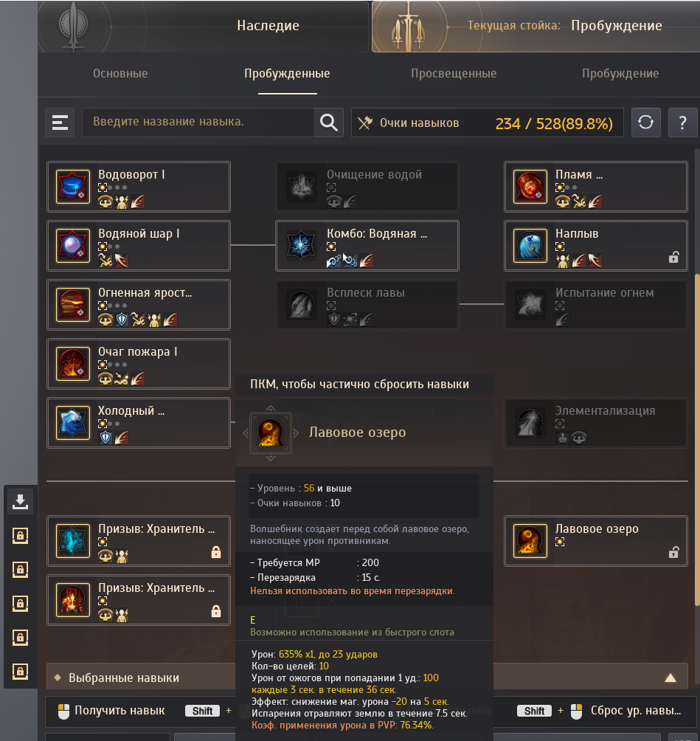Click the skill name search field

(x=198, y=123)
